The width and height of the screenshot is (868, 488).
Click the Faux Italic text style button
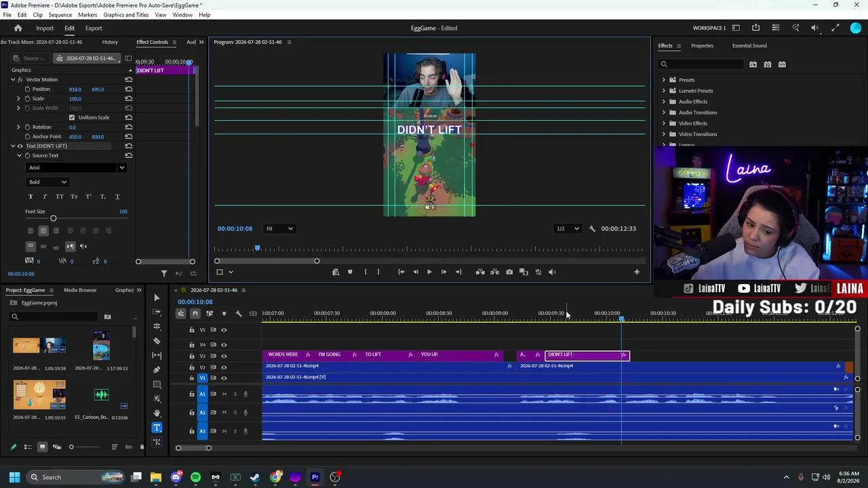pos(45,197)
